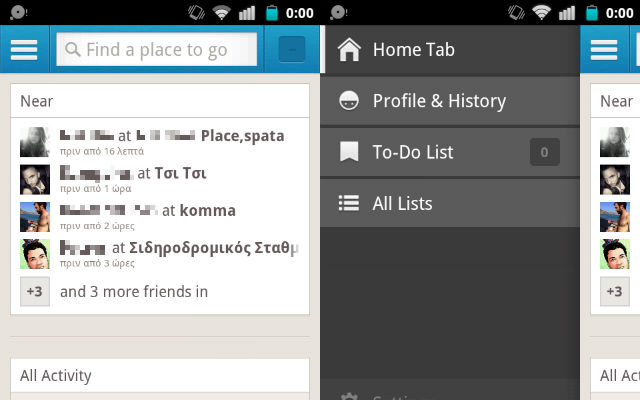
Task: Expand the +3 more friends badge
Action: tap(35, 291)
